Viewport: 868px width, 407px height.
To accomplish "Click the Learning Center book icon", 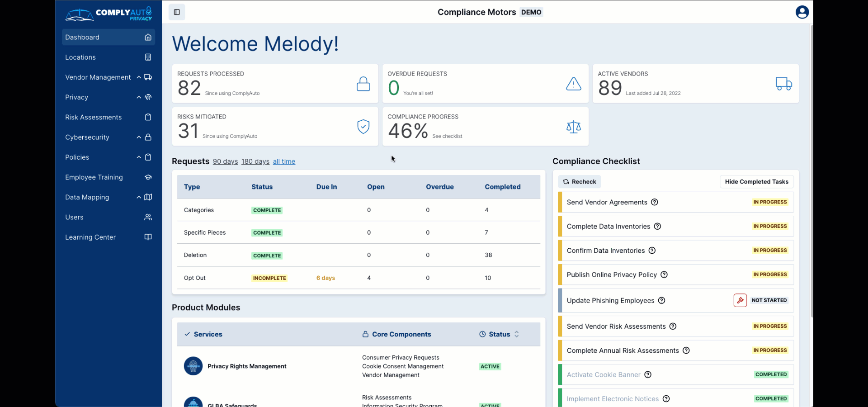I will (148, 237).
